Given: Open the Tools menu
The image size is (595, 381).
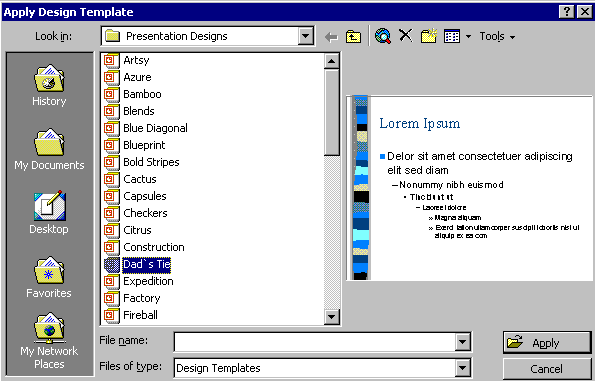Looking at the screenshot, I should 497,36.
